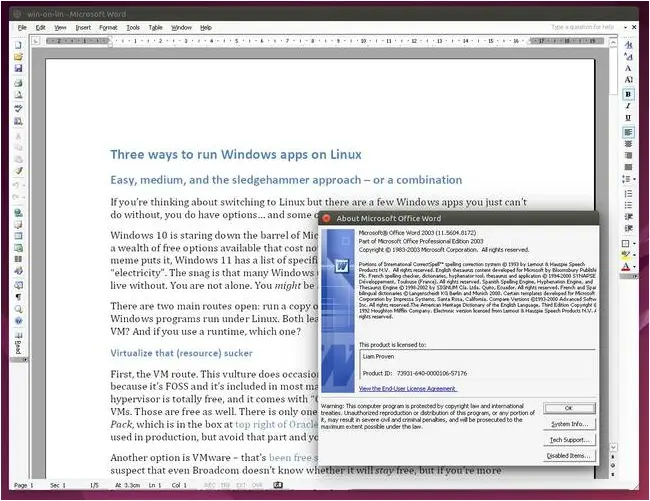This screenshot has width=650, height=501.
Task: Toggle the Document Map icon
Action: click(x=18, y=285)
